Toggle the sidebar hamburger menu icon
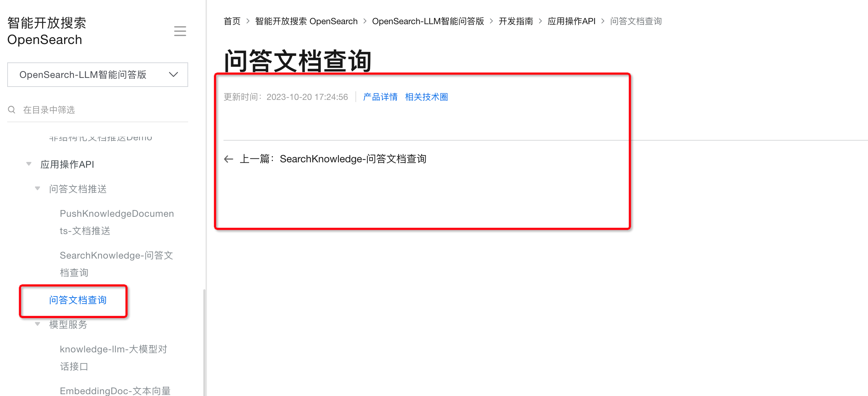Image resolution: width=868 pixels, height=396 pixels. click(x=180, y=31)
